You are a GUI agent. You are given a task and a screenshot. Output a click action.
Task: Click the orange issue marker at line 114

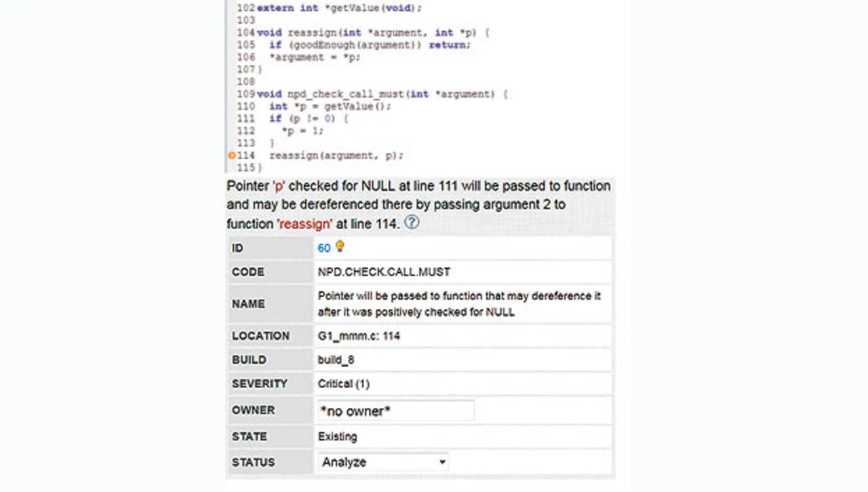[231, 156]
